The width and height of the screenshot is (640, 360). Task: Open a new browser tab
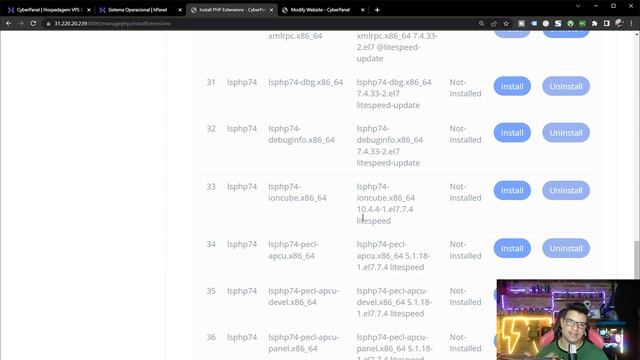click(377, 10)
